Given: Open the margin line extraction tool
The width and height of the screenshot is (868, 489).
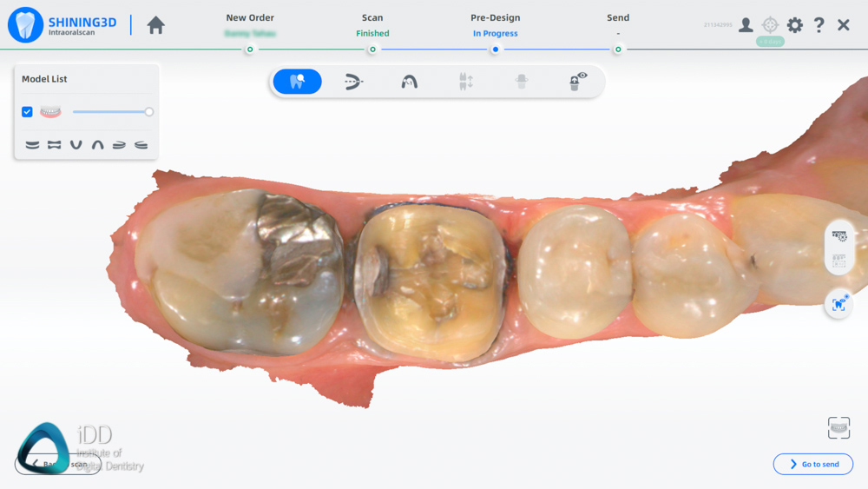Looking at the screenshot, I should coord(353,82).
